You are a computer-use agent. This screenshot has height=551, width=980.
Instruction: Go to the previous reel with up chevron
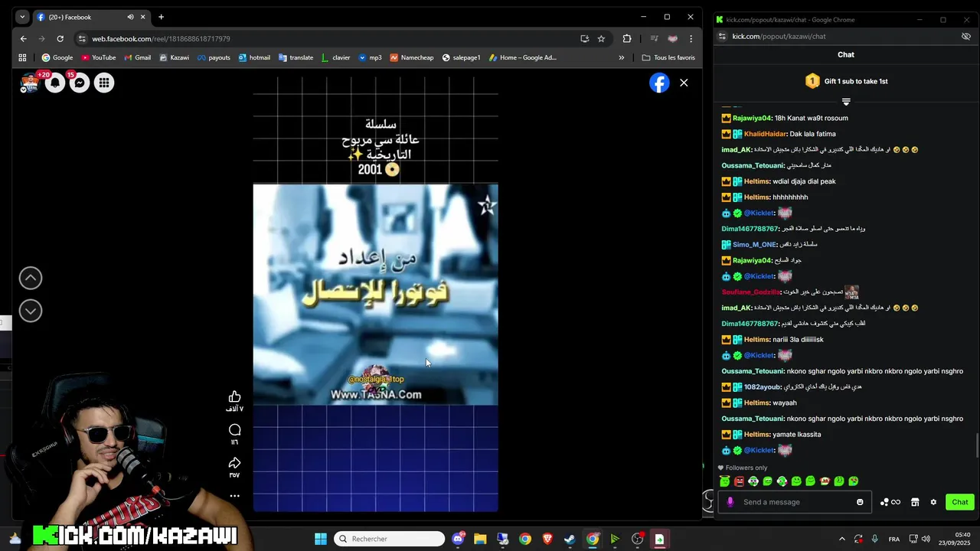tap(31, 278)
